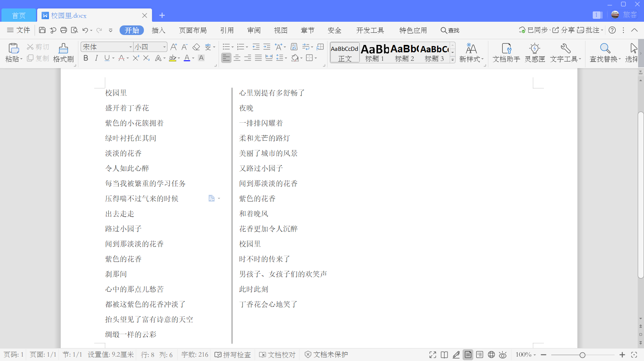Select the highlight color tool
Viewport: 644px width, 361px height.
pos(173,58)
